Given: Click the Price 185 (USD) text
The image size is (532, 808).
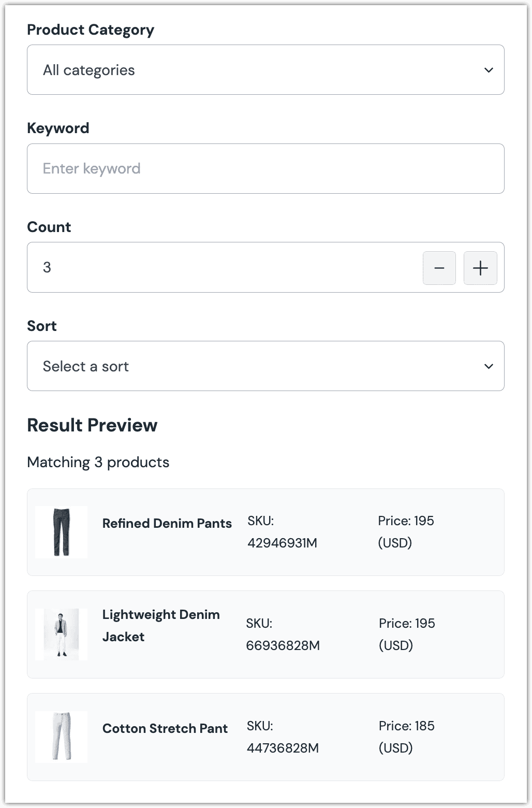Looking at the screenshot, I should 406,737.
